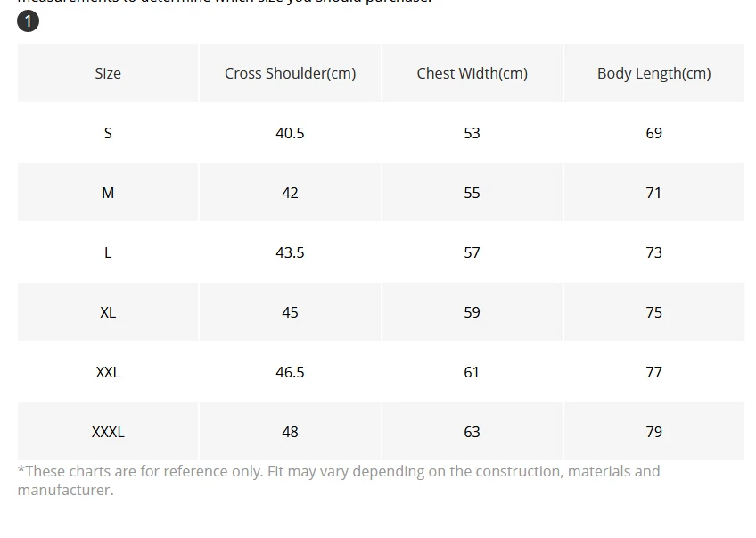The height and width of the screenshot is (538, 756).
Task: Select the XXXL size row label
Action: point(108,432)
